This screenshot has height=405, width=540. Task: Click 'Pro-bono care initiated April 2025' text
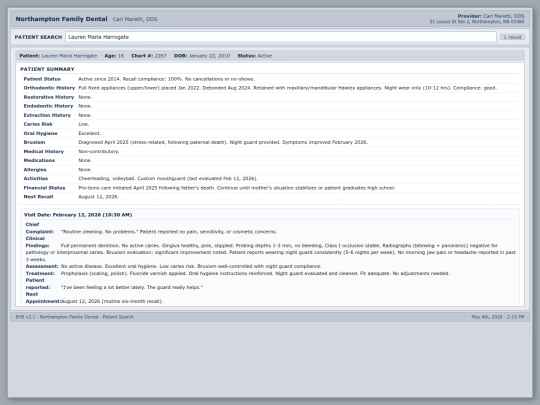237,188
